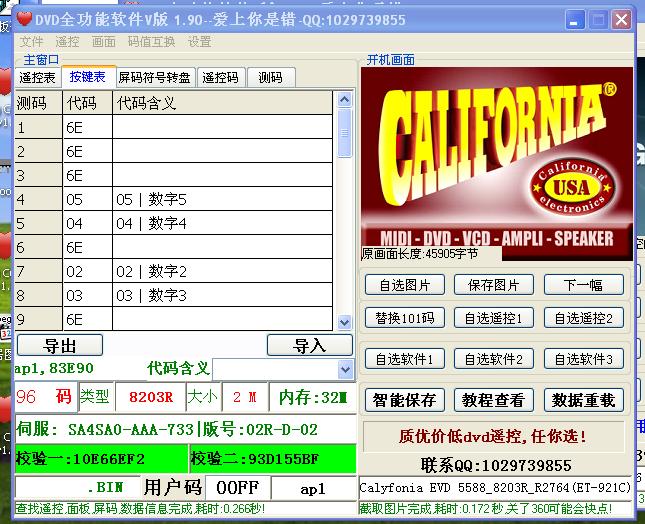Minimize the DVD全功能软件 window
The width and height of the screenshot is (645, 524).
coord(574,19)
